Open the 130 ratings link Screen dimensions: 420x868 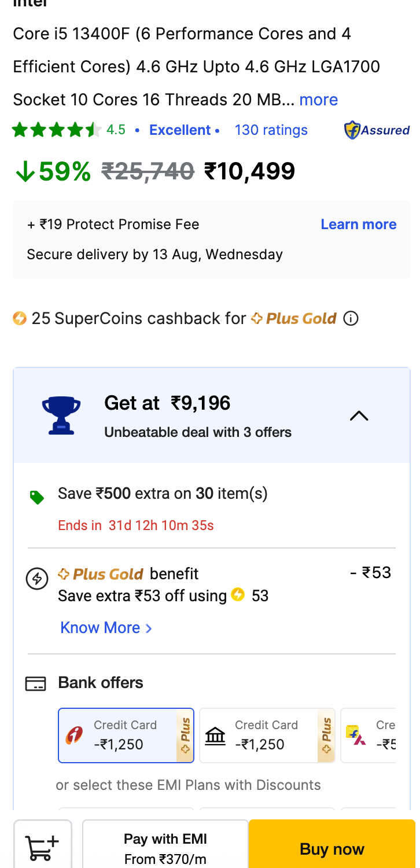(271, 130)
